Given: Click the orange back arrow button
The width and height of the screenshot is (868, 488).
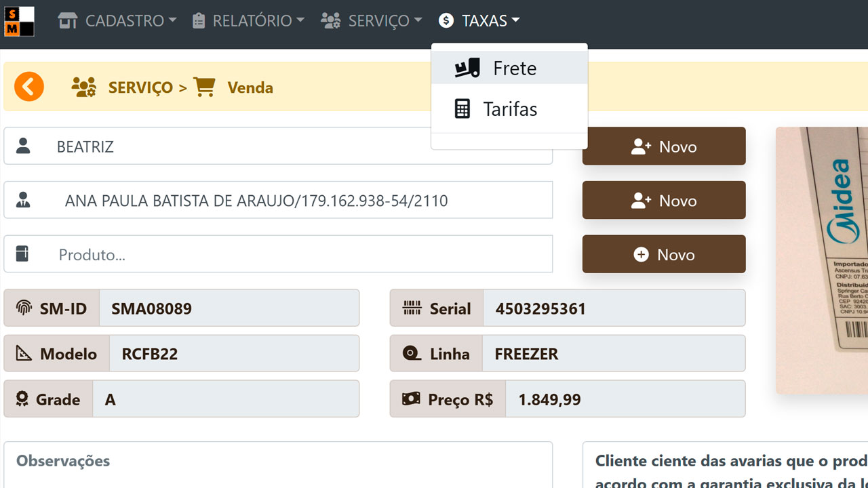Looking at the screenshot, I should click(29, 87).
